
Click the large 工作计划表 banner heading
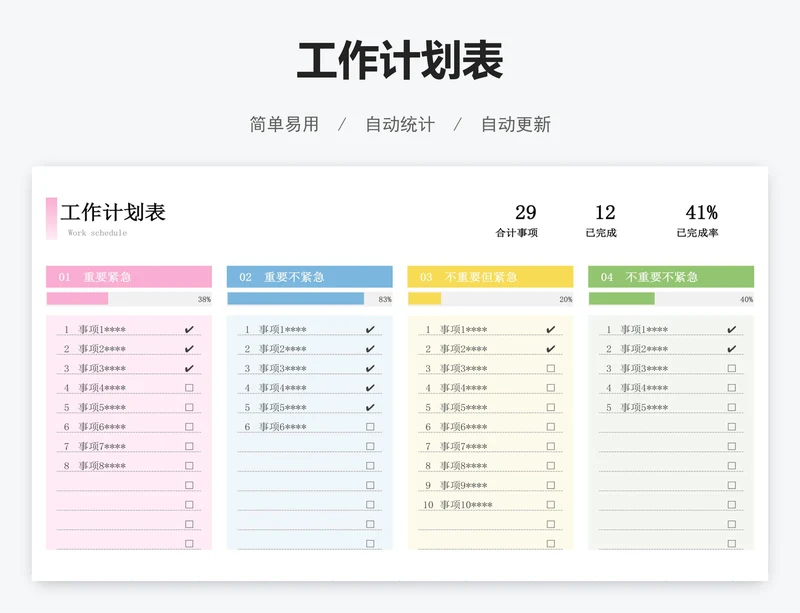[401, 61]
